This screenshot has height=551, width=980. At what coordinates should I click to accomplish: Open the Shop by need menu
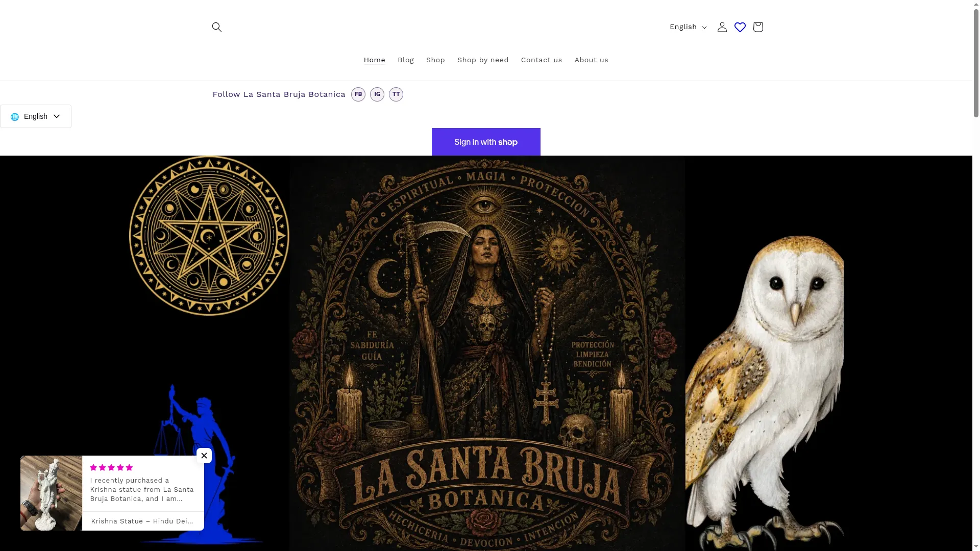click(483, 60)
